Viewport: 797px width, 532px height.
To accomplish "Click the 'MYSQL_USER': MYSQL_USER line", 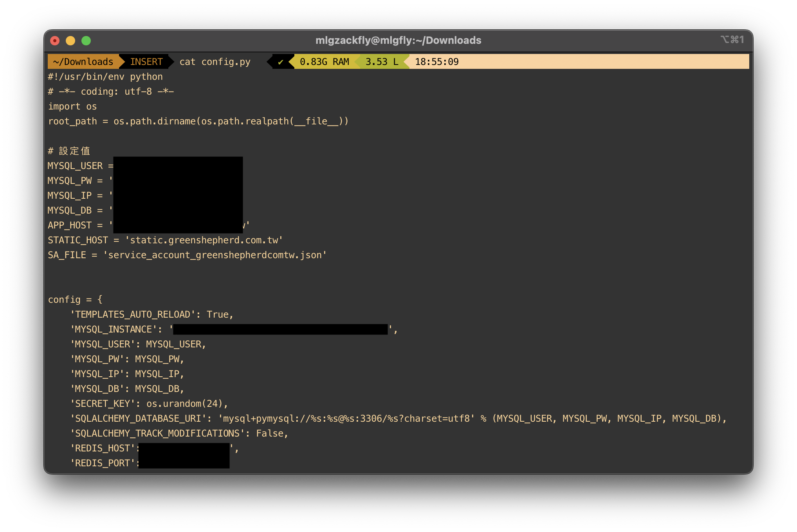I will [138, 344].
